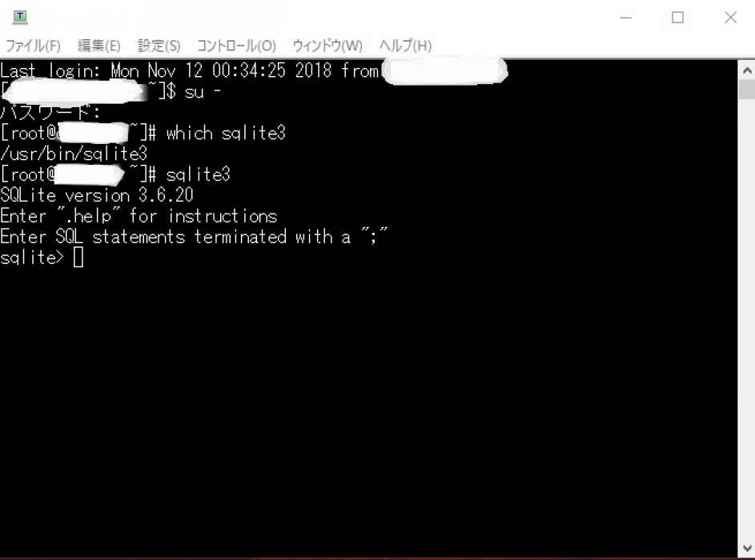This screenshot has height=560, width=755.
Task: Open the ウィンドウ(W) menu
Action: [327, 46]
